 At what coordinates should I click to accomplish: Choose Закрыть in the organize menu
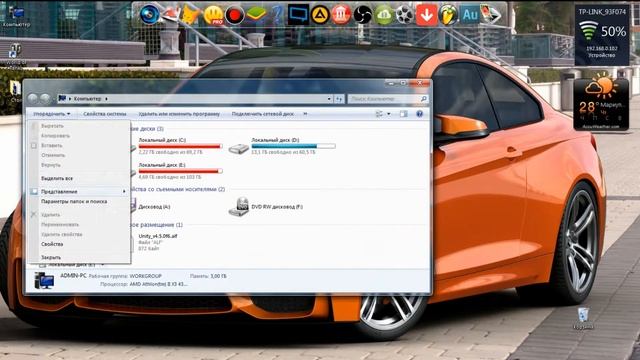pos(51,258)
